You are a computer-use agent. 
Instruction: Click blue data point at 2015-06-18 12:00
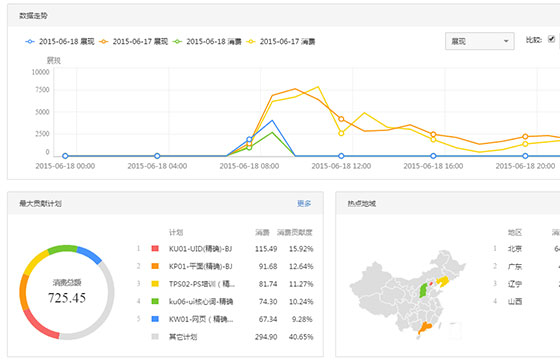[341, 156]
